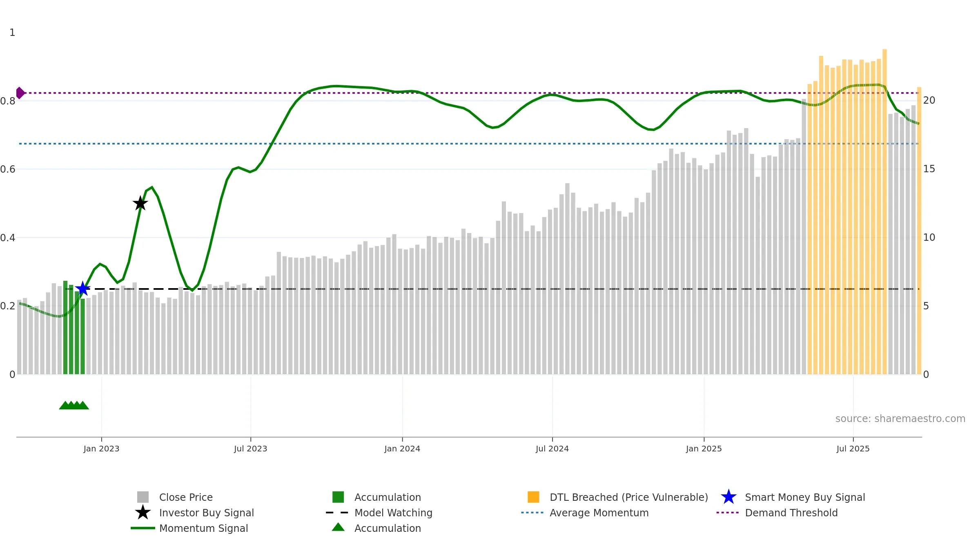Viewport: 980px width, 551px height.
Task: Click the right axis value 15
Action: tap(929, 169)
